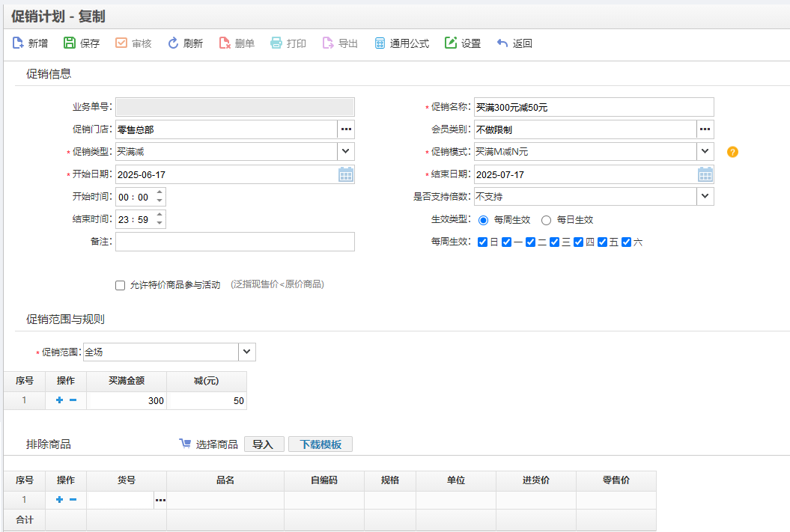790x532 pixels.
Task: Click the 货号 cell in excluded products row
Action: [120, 501]
